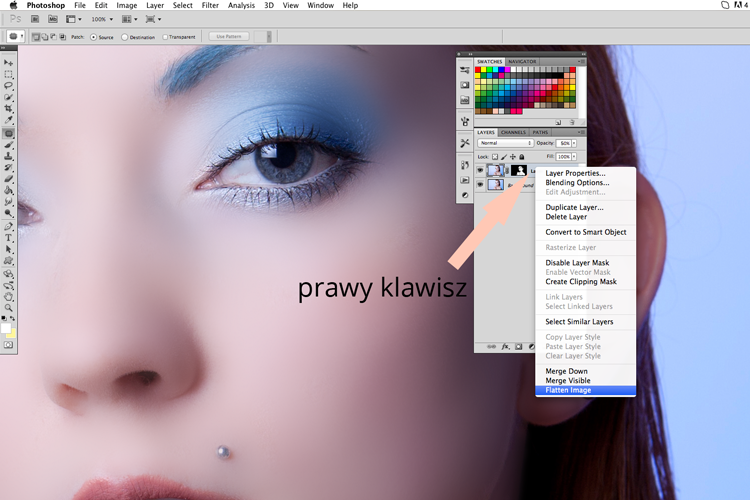
Task: Toggle lock position
Action: (513, 157)
